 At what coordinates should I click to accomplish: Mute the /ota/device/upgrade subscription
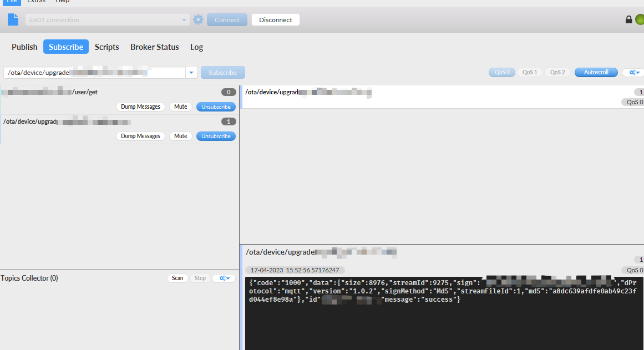[x=180, y=136]
